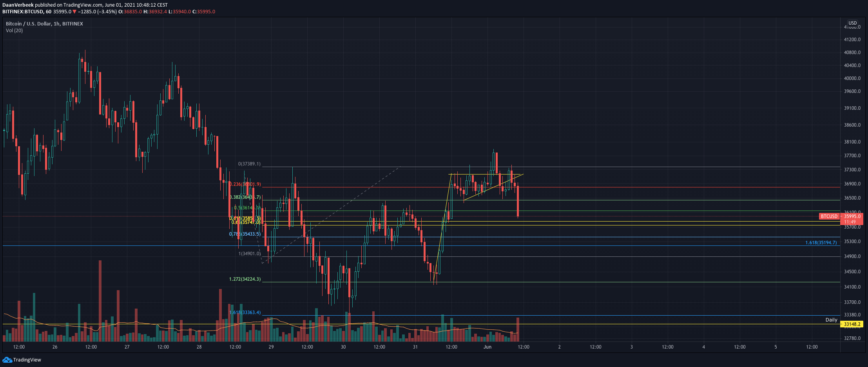Click the 1.618(35194.7) Fibonacci label
868x367 pixels.
coord(821,243)
